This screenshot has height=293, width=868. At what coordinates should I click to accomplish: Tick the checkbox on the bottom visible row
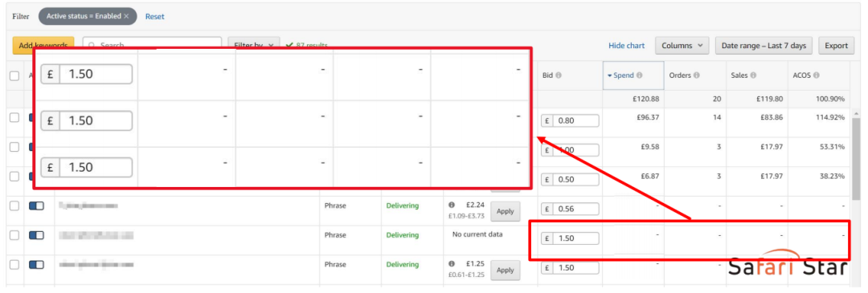14,265
